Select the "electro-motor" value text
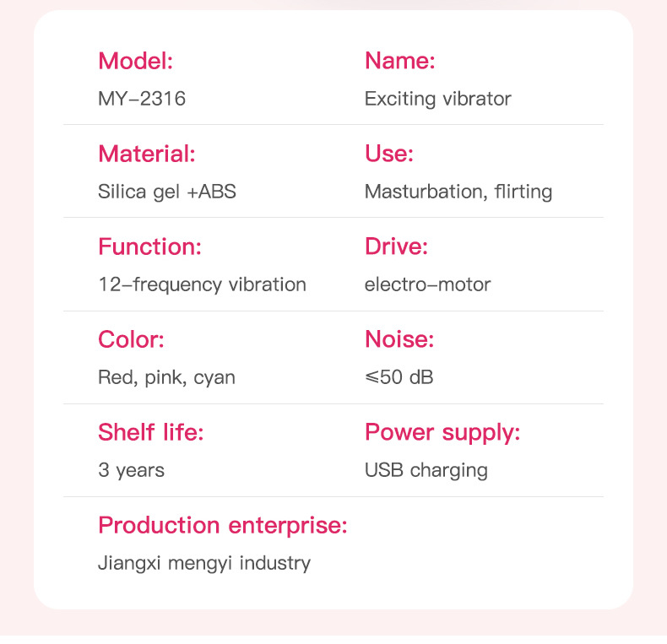 pos(427,284)
